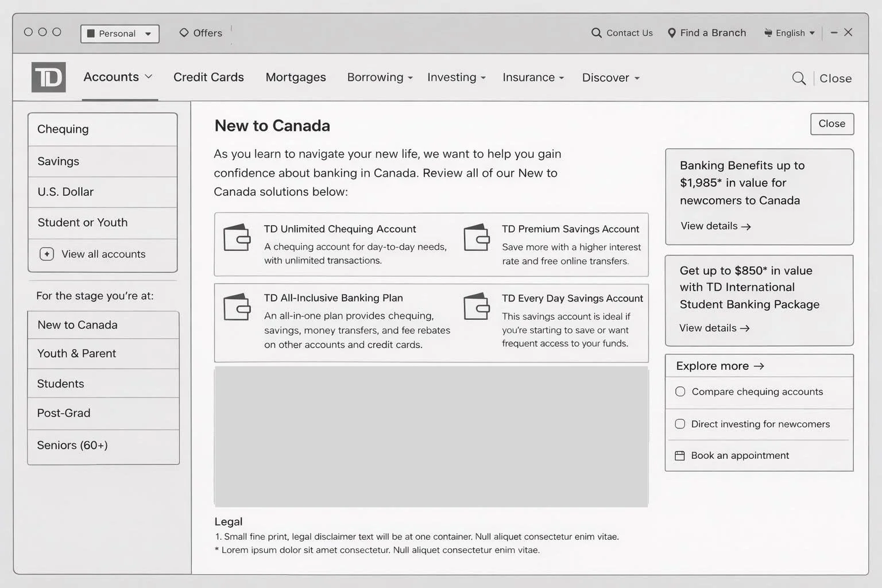The height and width of the screenshot is (588, 882).
Task: Open the Mortgages menu
Action: 296,77
